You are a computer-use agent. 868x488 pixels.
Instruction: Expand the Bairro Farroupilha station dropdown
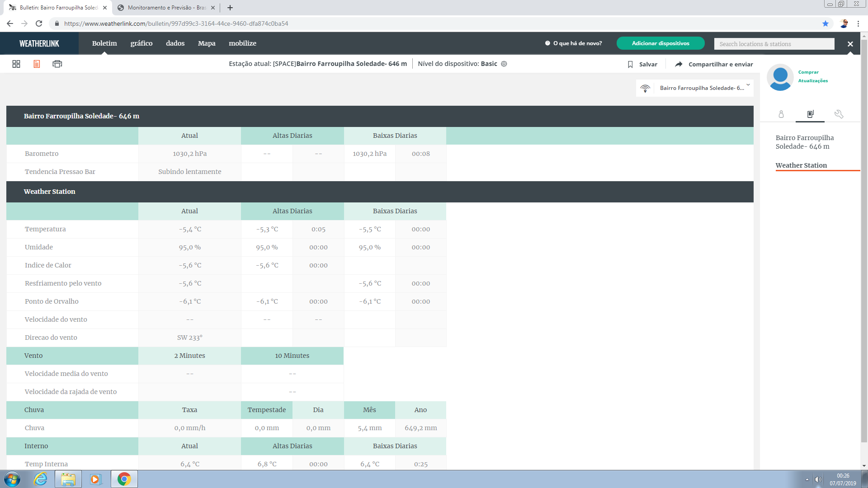click(x=748, y=85)
